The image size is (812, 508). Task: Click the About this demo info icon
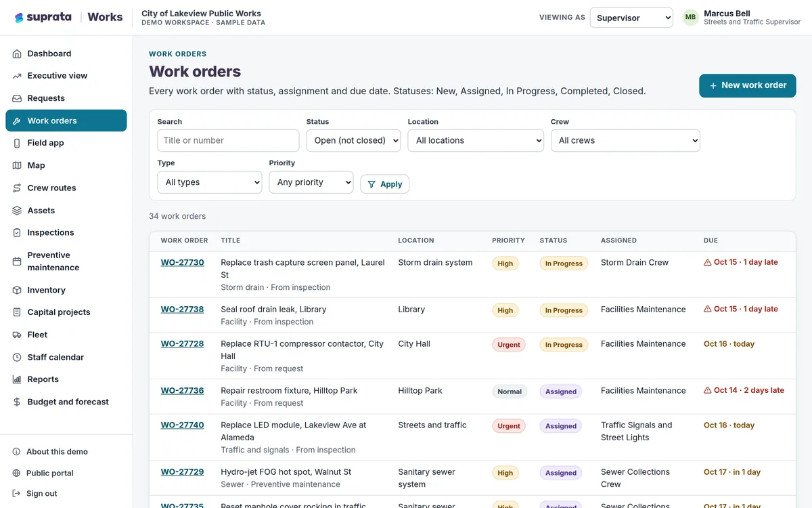pos(16,452)
